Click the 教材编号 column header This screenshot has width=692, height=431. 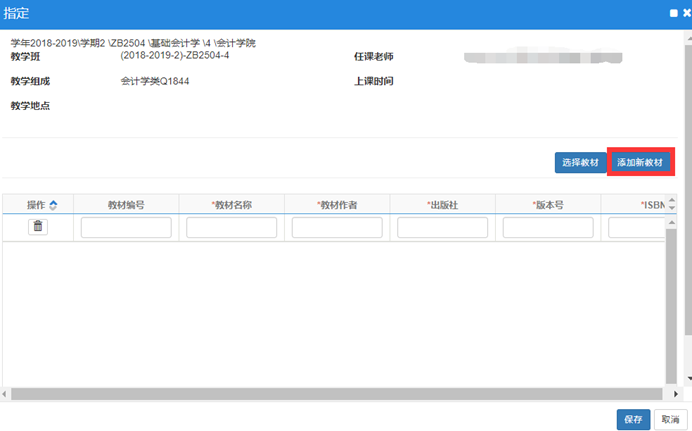click(126, 205)
